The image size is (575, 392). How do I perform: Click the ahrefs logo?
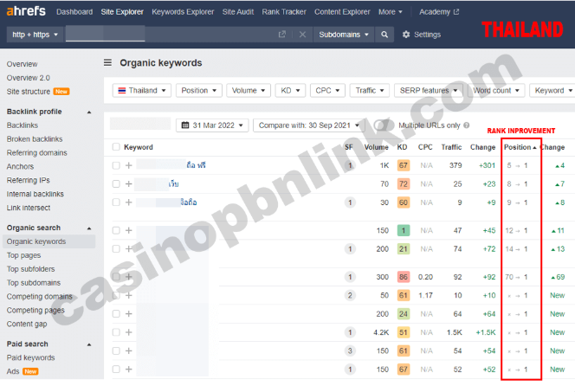pos(26,11)
